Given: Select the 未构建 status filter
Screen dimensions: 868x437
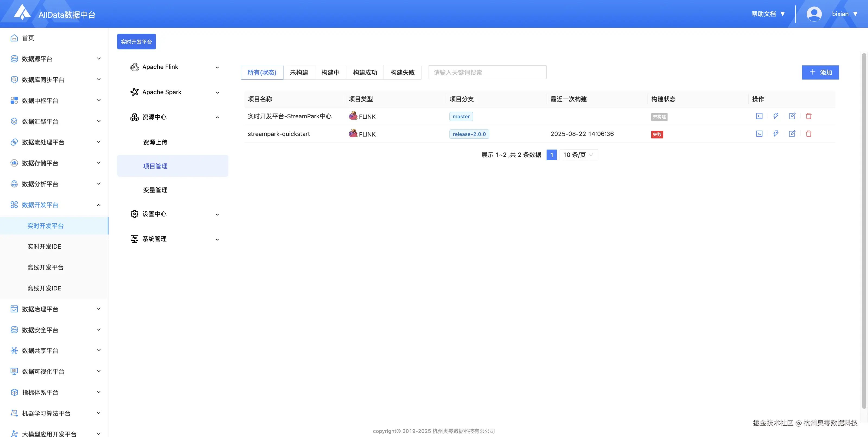Looking at the screenshot, I should pyautogui.click(x=299, y=72).
